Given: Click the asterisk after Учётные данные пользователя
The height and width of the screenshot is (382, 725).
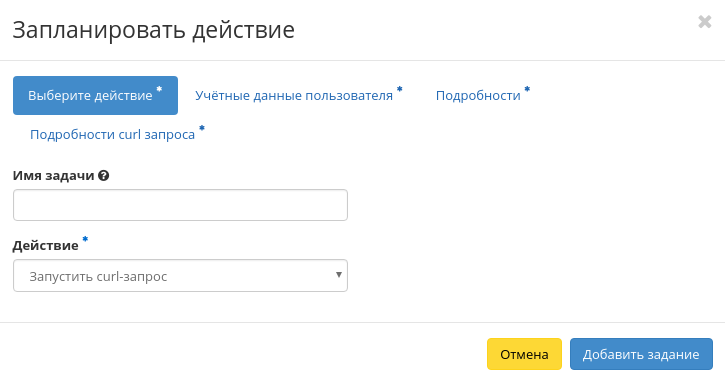Looking at the screenshot, I should tap(399, 89).
